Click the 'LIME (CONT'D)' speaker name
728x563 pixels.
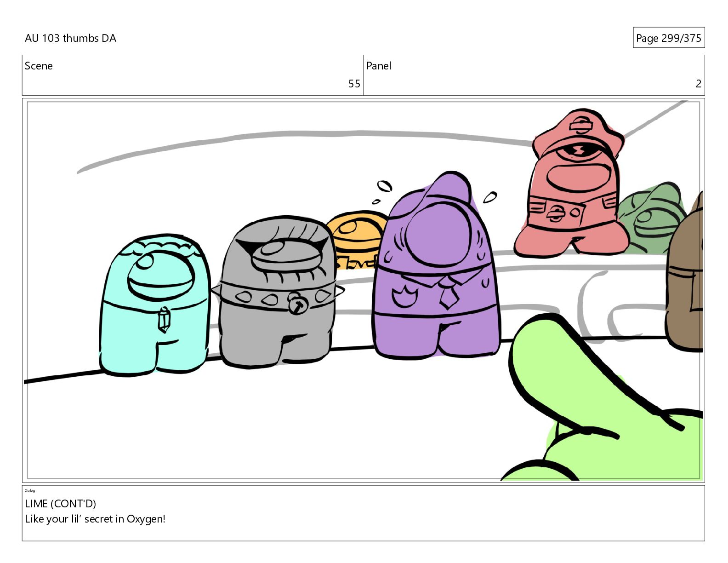[x=60, y=504]
